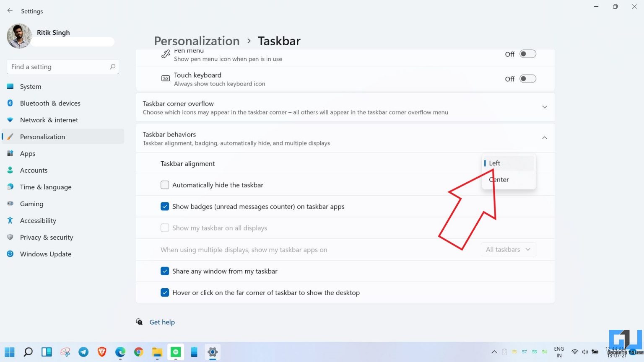Click the Wi-Fi icon in system tray
Screen dimensions: 644x362
[576, 352]
